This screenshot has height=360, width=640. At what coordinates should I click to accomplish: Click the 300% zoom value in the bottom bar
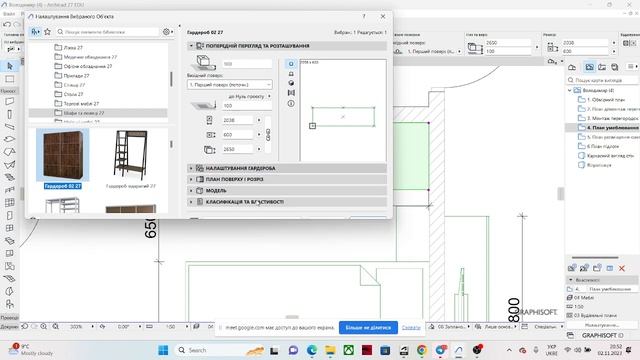[x=76, y=327]
